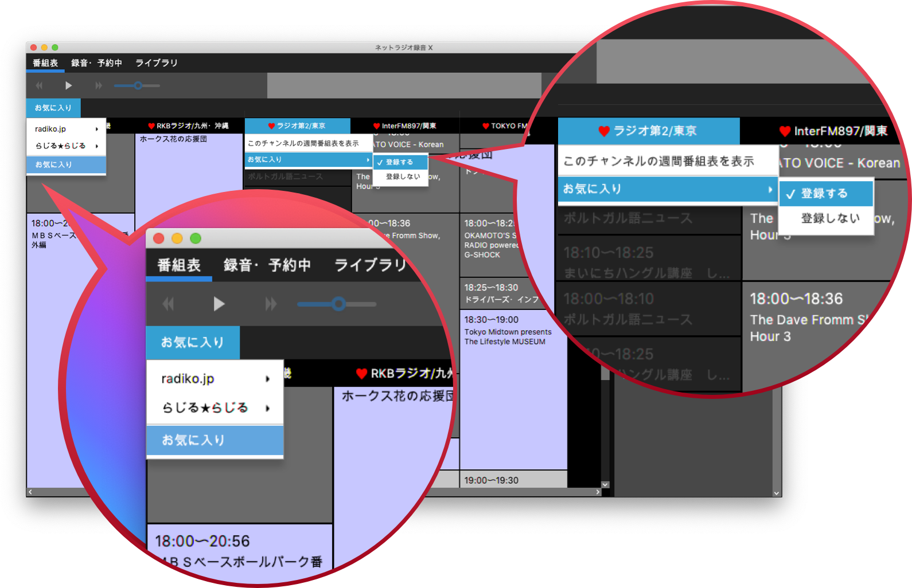
Task: Click the volume slider knob in the main toolbar
Action: (138, 85)
